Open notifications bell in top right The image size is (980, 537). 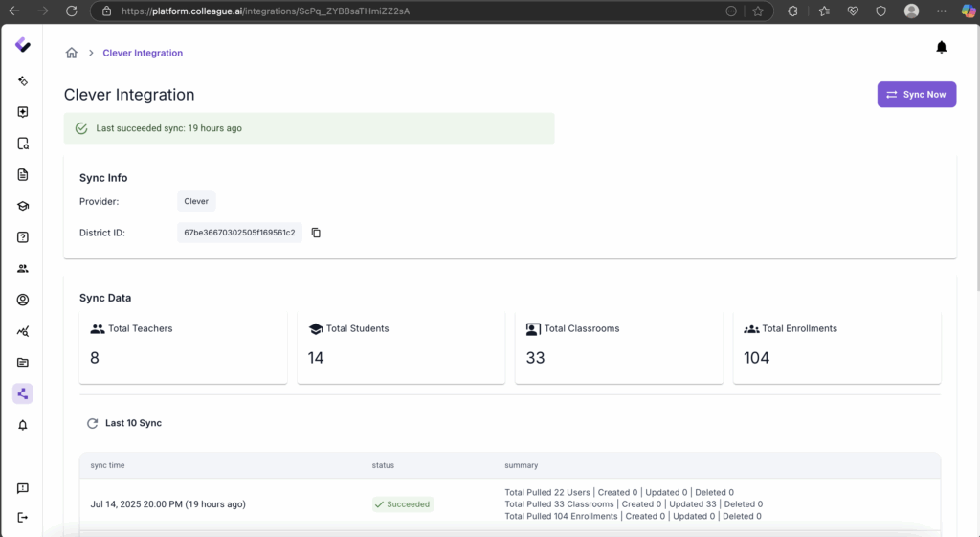941,48
